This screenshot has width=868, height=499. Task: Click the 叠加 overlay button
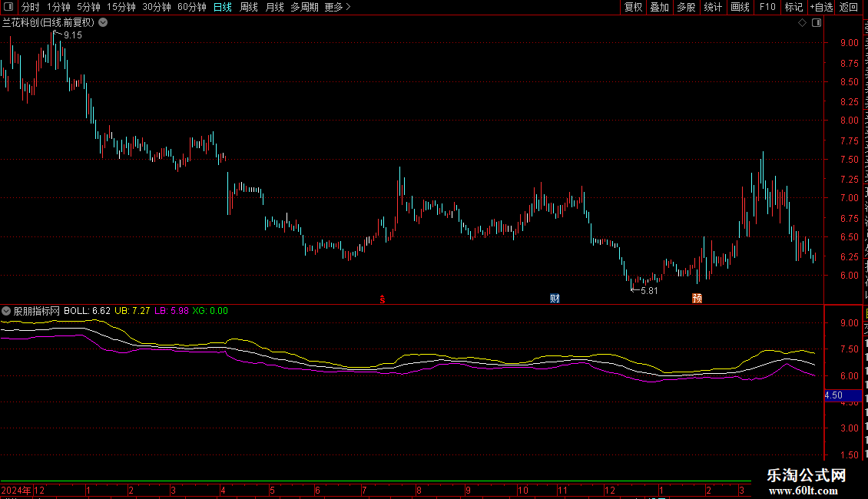click(x=660, y=7)
